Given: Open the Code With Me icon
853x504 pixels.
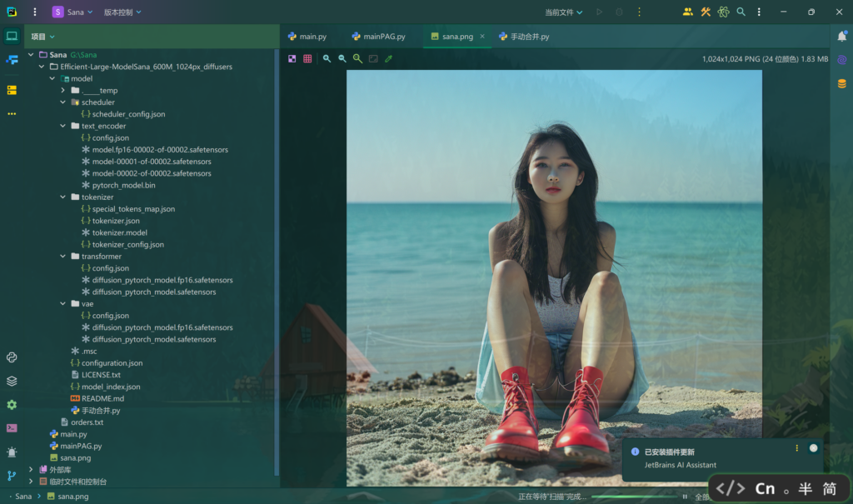Looking at the screenshot, I should coord(687,12).
